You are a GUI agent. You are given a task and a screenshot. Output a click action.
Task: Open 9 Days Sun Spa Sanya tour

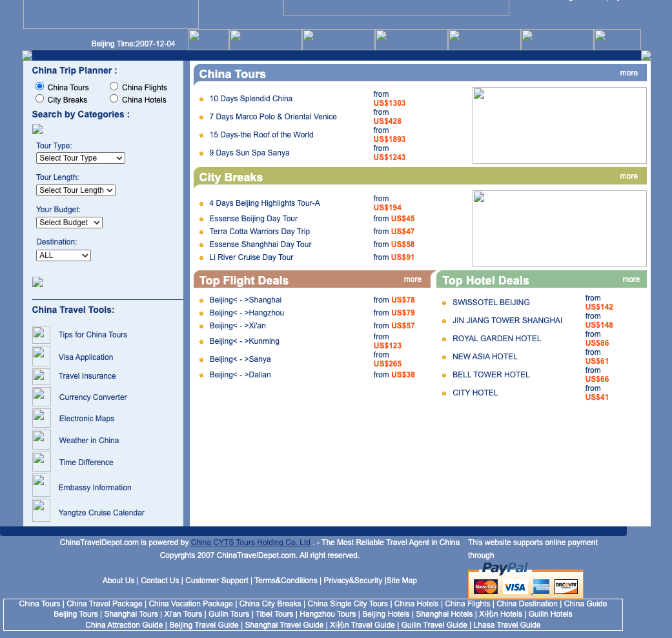pyautogui.click(x=249, y=152)
